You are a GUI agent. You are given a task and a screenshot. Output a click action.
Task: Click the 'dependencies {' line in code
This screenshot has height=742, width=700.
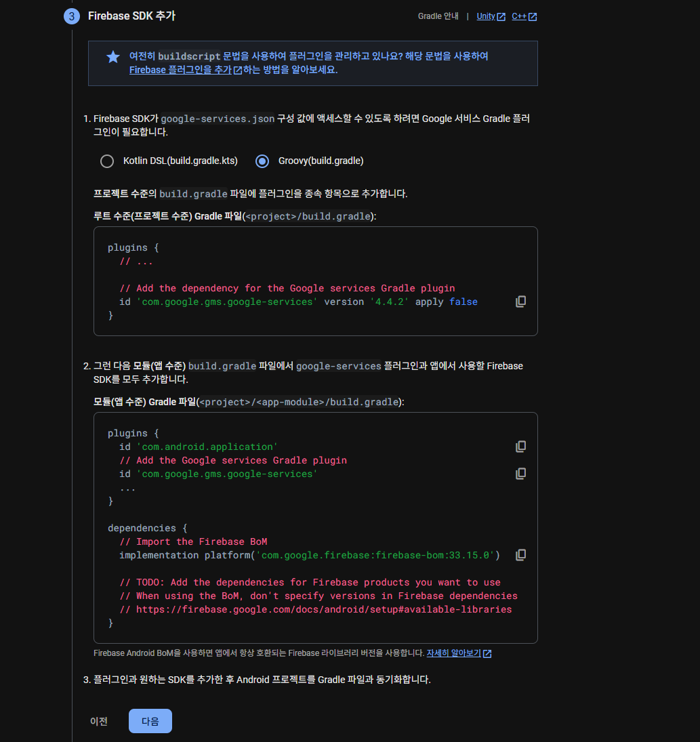tap(147, 528)
